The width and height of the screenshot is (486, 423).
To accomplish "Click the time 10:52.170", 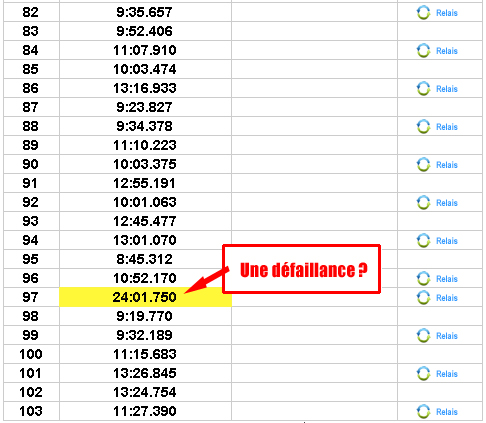I will [144, 278].
